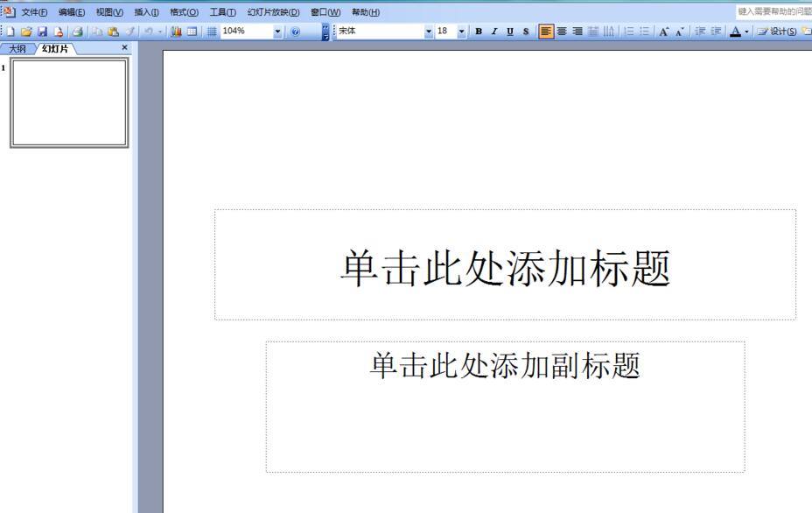This screenshot has width=812, height=513.
Task: Insert a chart onto the slide
Action: [x=175, y=31]
